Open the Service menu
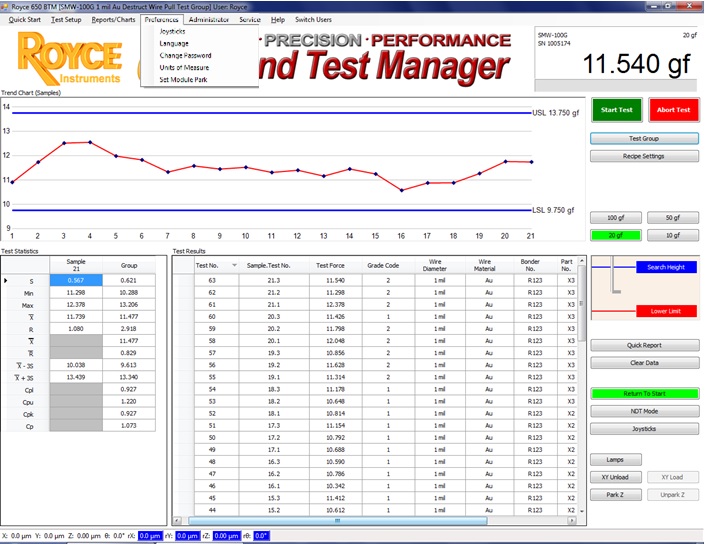The image size is (705, 544). (250, 20)
